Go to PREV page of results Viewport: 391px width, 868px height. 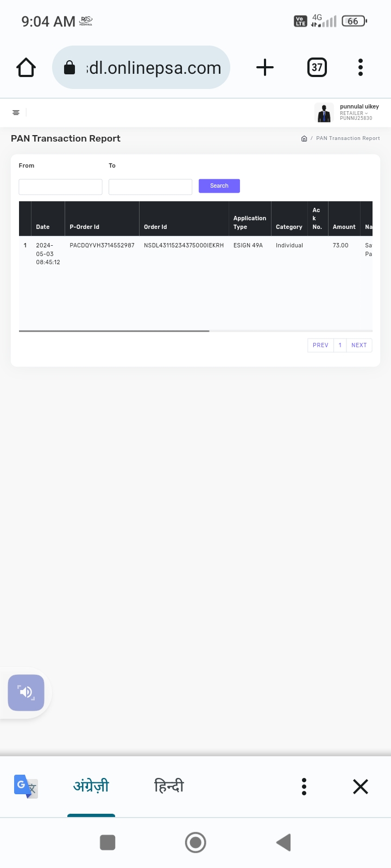tap(320, 345)
